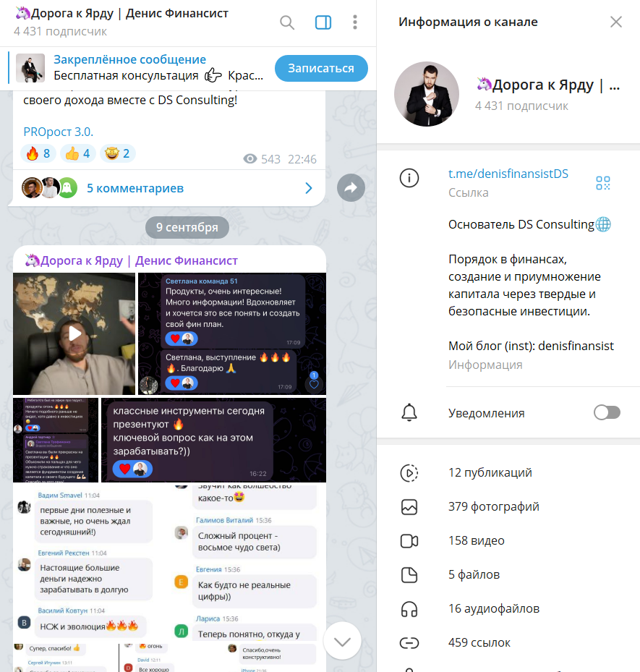640x672 pixels.
Task: Expand the 5 comments thread chevron
Action: (x=309, y=188)
